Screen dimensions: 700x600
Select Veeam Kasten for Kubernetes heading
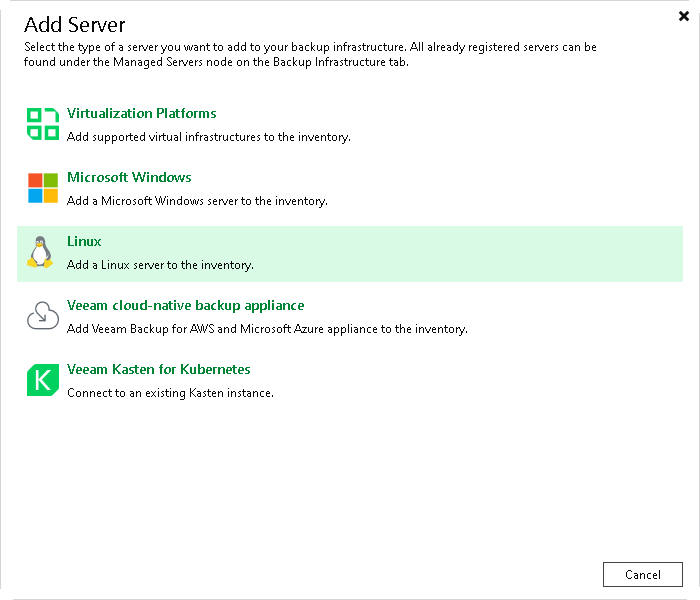tap(158, 369)
